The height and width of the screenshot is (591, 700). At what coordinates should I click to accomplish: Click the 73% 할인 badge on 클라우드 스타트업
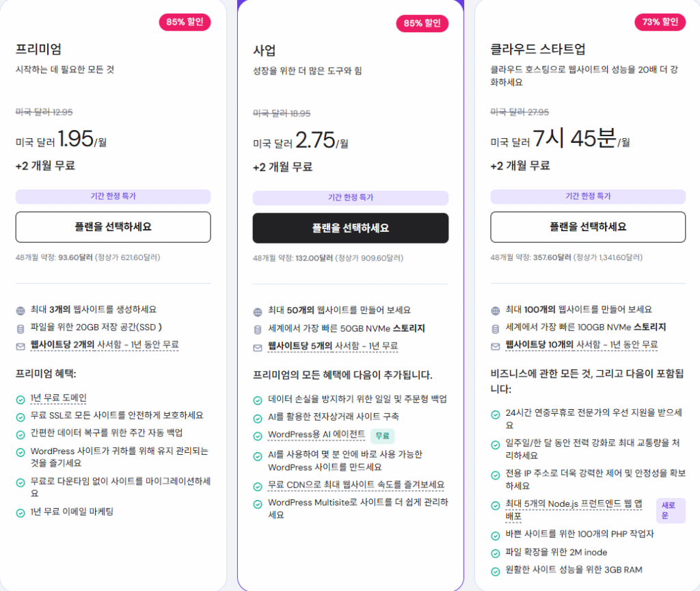click(x=660, y=21)
